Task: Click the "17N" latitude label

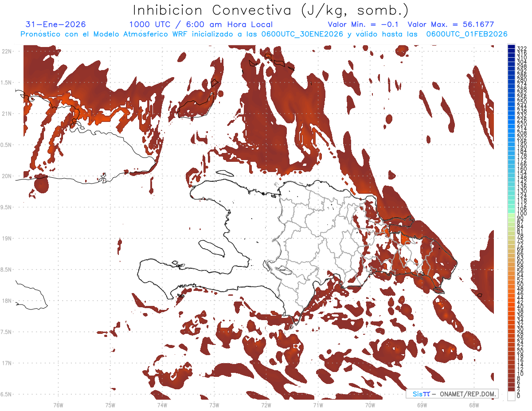Action: (x=7, y=363)
